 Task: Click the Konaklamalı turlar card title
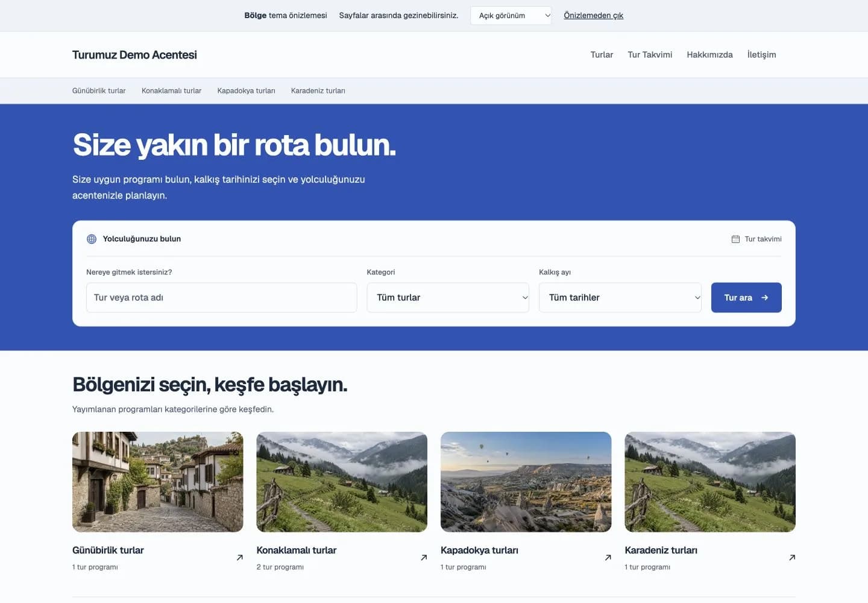tap(297, 551)
